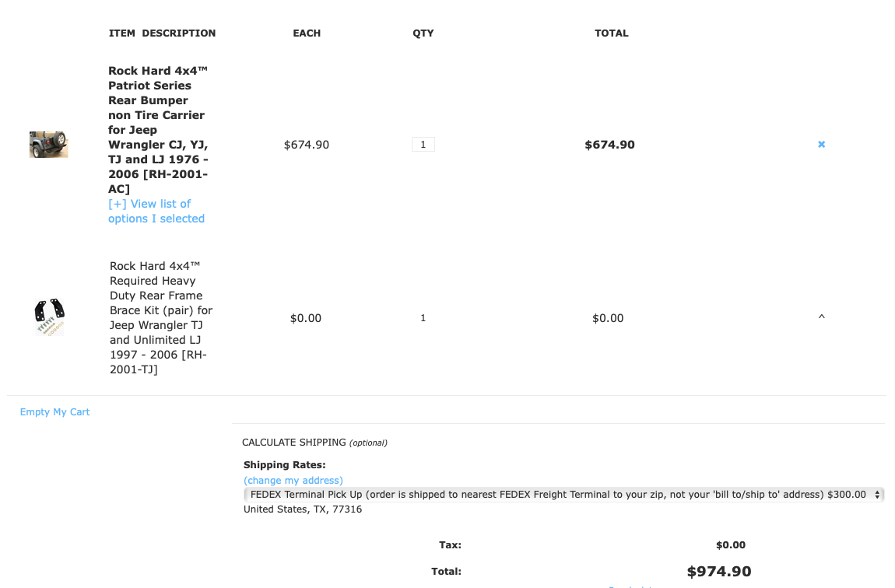Click the order total amount $974.90

click(718, 572)
